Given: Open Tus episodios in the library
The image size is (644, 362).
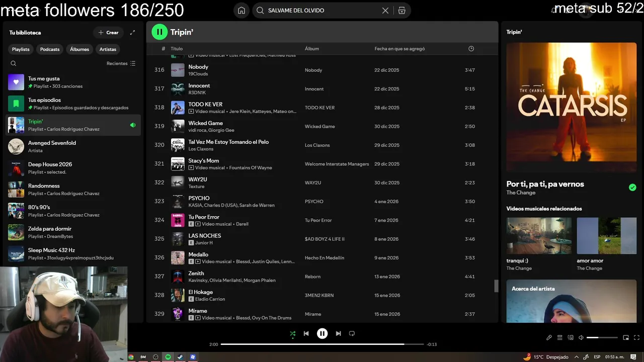Looking at the screenshot, I should 73,104.
